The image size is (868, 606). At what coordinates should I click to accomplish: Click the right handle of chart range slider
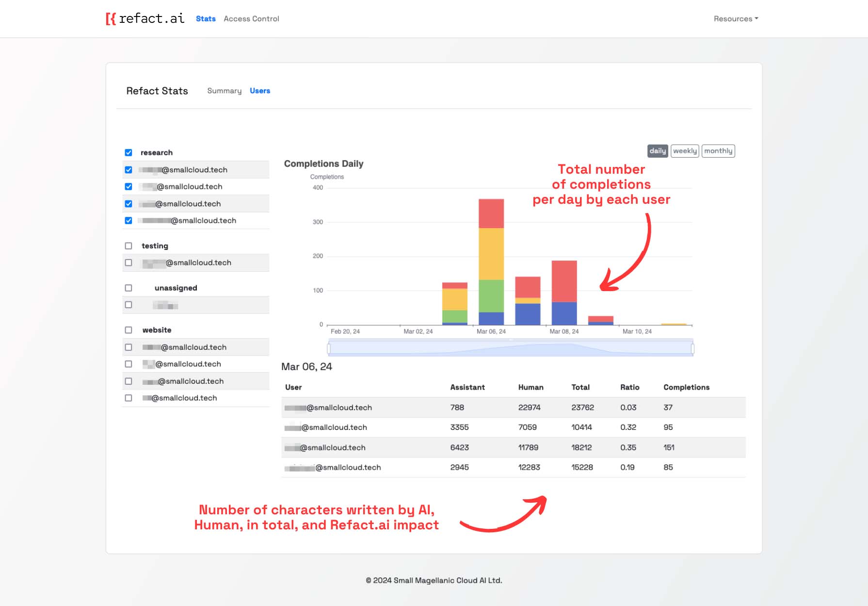pos(692,348)
